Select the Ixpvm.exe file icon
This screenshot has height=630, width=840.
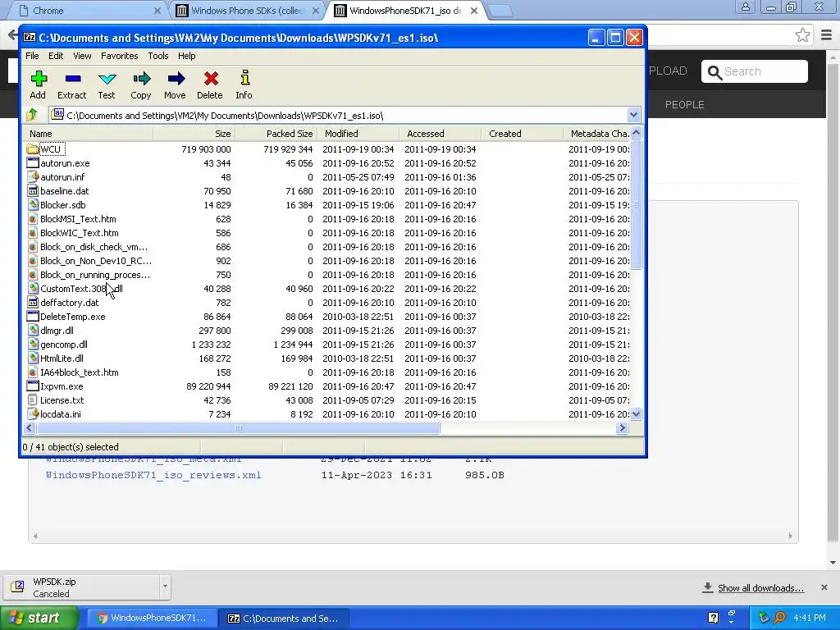pyautogui.click(x=33, y=386)
